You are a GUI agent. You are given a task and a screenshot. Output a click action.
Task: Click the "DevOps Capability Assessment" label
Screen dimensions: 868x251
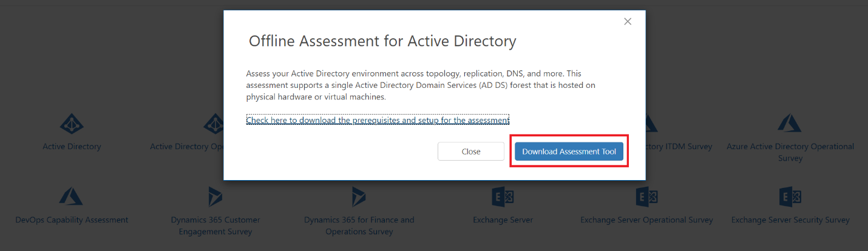(x=72, y=219)
